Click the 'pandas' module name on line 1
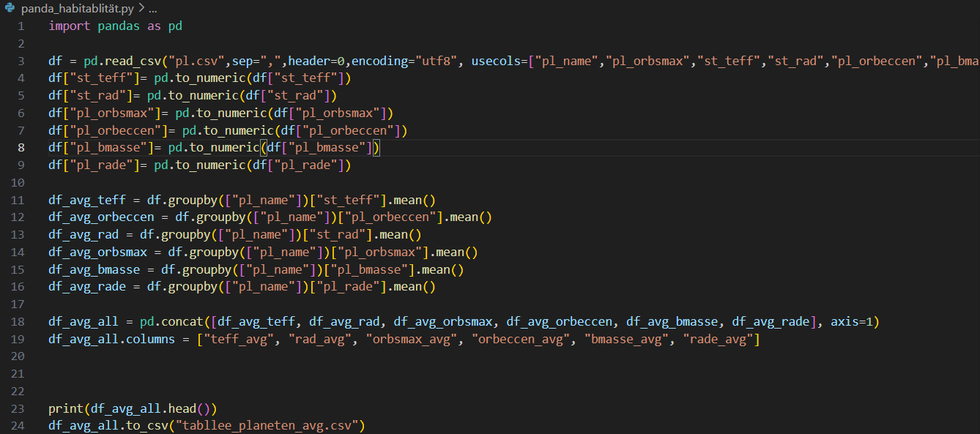Viewport: 980px width, 434px height. 119,26
